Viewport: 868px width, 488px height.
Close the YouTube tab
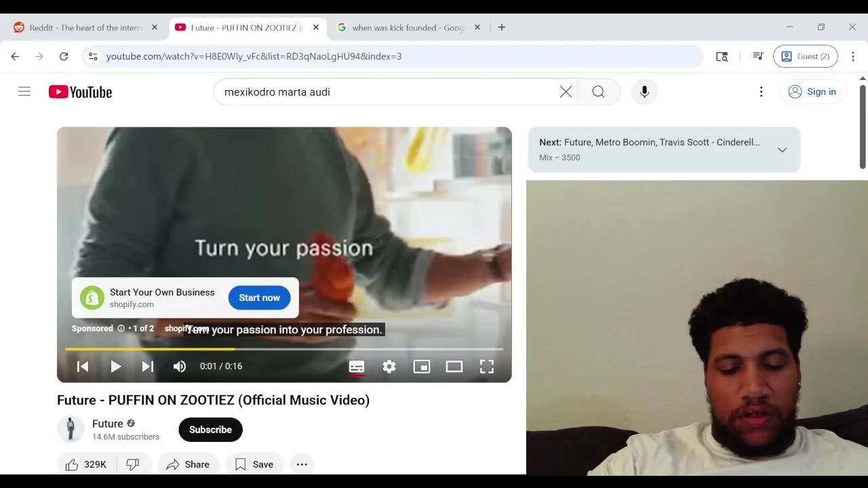[x=316, y=28]
